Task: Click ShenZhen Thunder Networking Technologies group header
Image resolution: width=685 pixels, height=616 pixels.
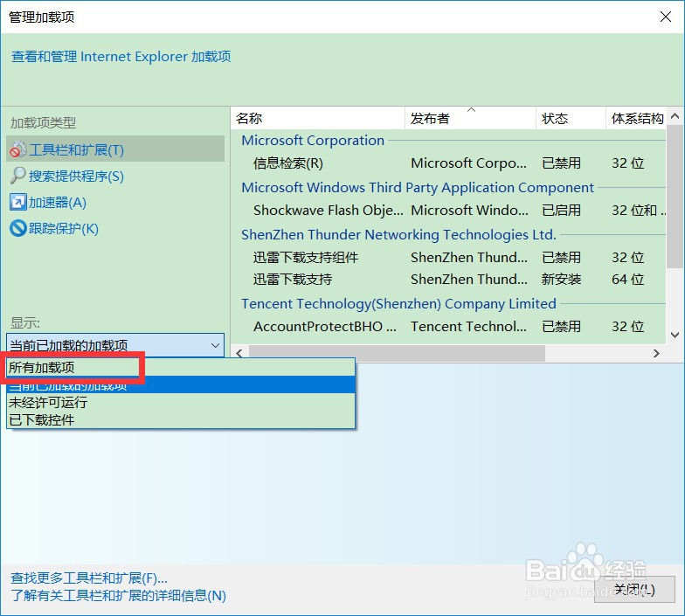Action: coord(398,234)
